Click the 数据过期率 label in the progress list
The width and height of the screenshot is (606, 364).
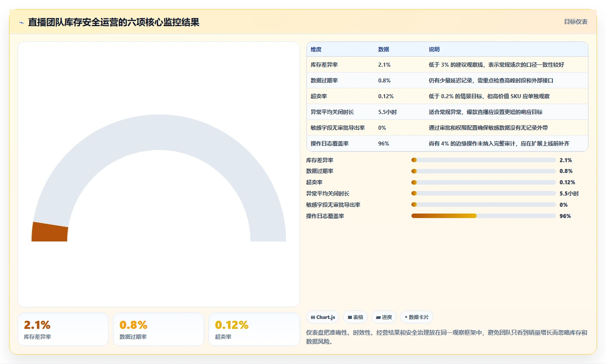pos(320,171)
